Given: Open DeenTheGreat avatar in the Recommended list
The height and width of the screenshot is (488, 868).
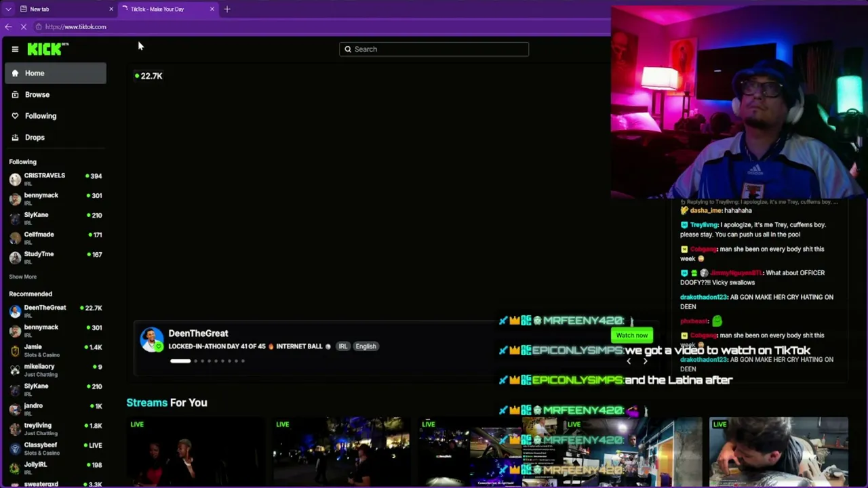Looking at the screenshot, I should point(15,311).
